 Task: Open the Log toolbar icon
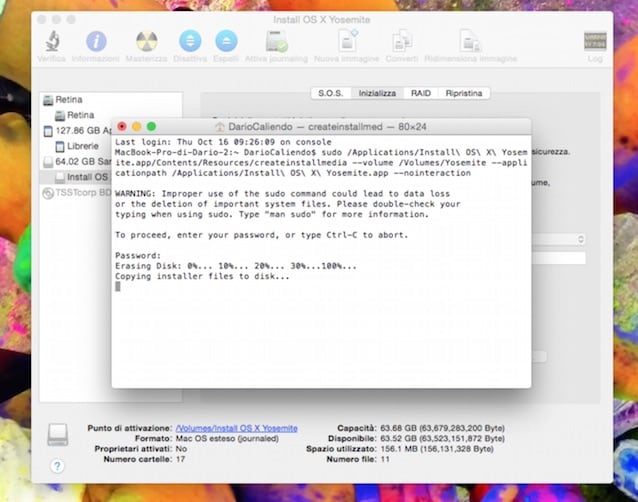[x=595, y=41]
